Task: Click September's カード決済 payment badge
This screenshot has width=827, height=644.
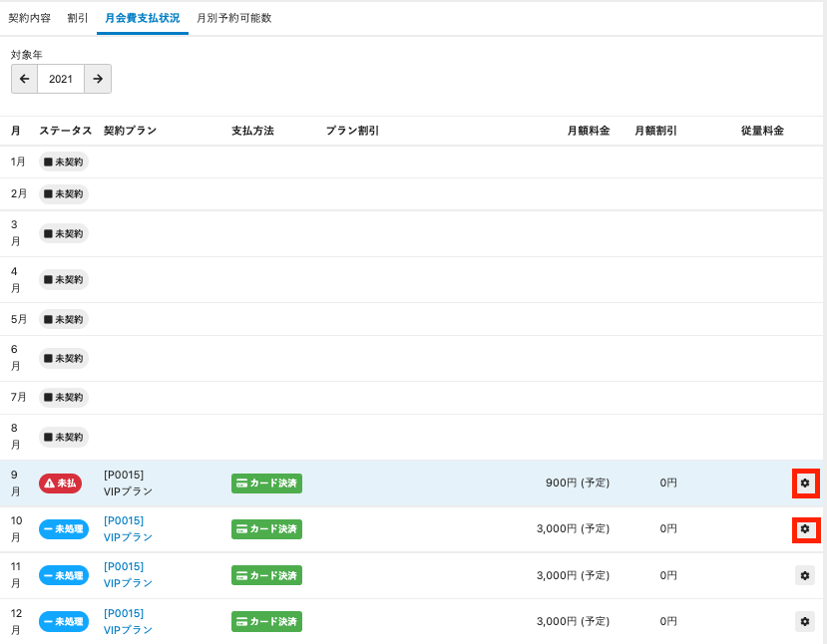Action: pos(266,483)
